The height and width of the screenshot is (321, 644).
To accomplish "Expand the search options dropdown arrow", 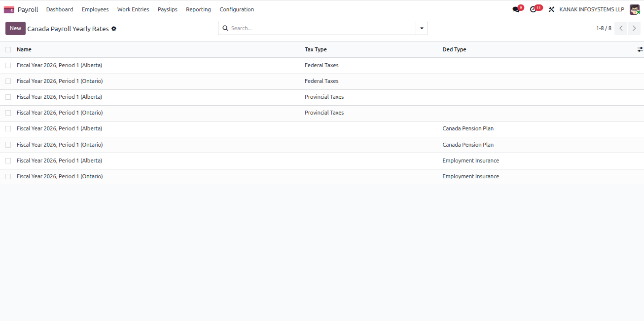I will click(422, 28).
